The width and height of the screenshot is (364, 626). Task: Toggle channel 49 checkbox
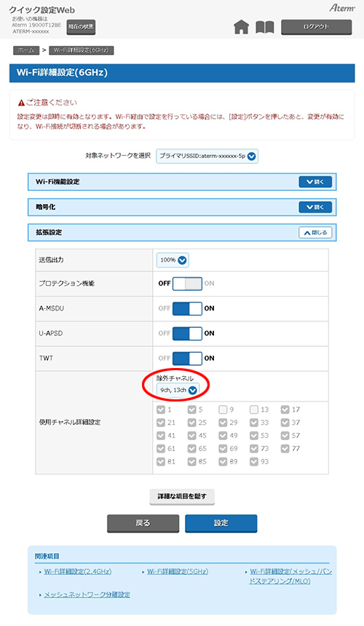tap(223, 436)
